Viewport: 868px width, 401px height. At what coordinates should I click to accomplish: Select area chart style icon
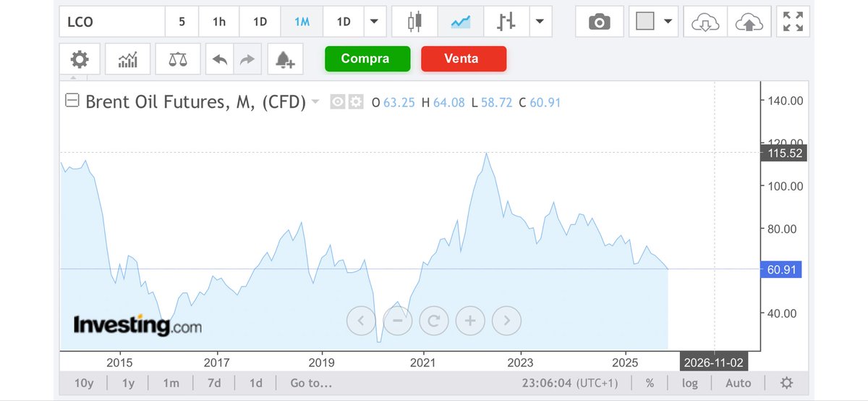[461, 22]
